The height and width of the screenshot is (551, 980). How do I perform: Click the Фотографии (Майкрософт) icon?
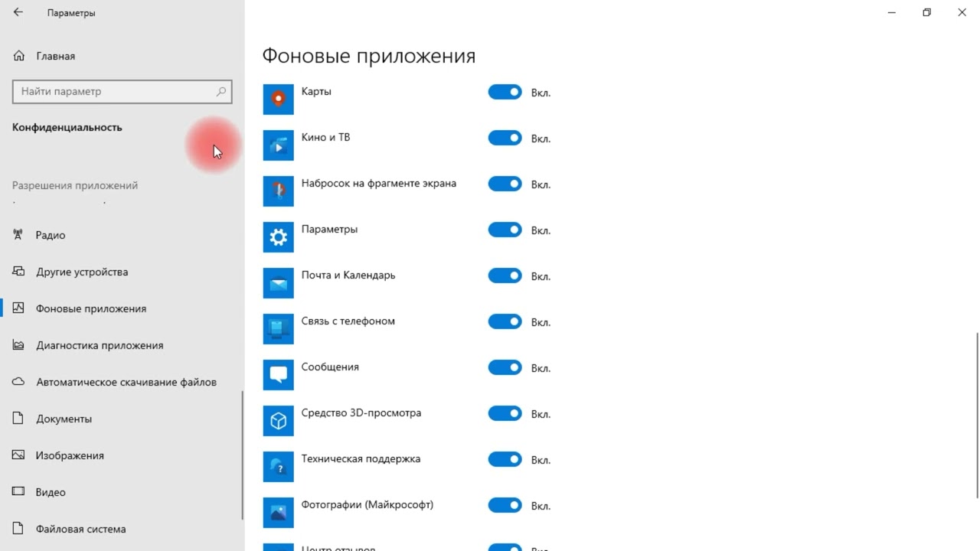(x=279, y=513)
